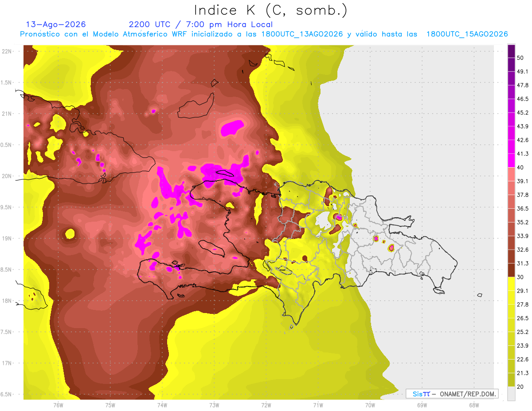
Task: Click the legend value "43.9"
Action: click(523, 126)
